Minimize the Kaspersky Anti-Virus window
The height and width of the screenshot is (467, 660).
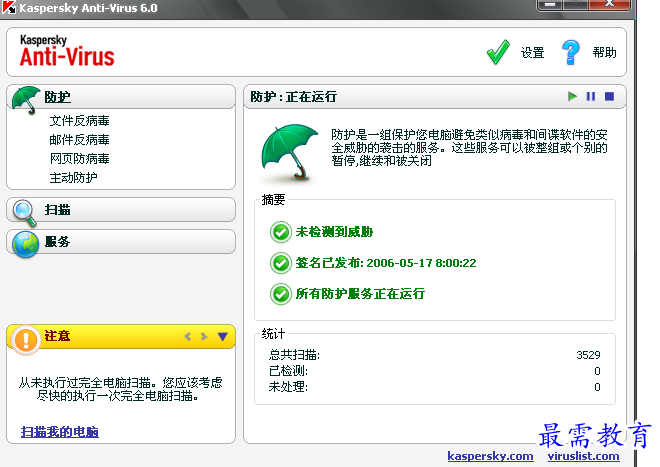tap(551, 4)
